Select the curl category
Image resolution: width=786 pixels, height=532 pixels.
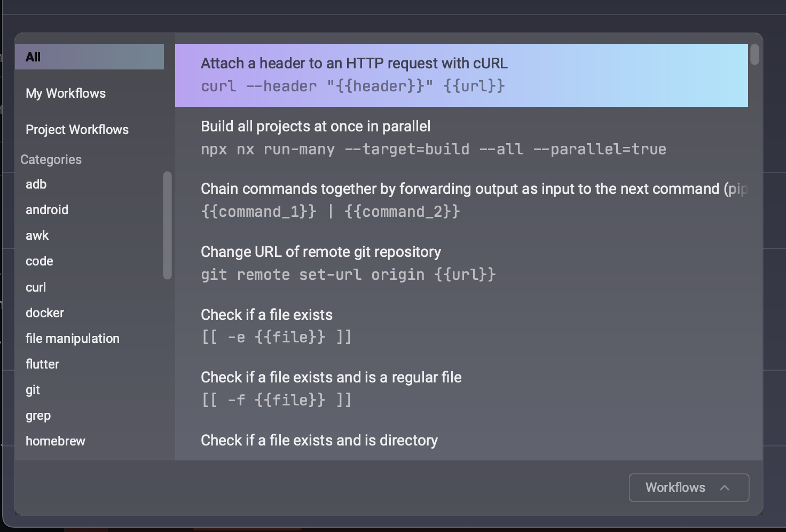click(x=36, y=287)
